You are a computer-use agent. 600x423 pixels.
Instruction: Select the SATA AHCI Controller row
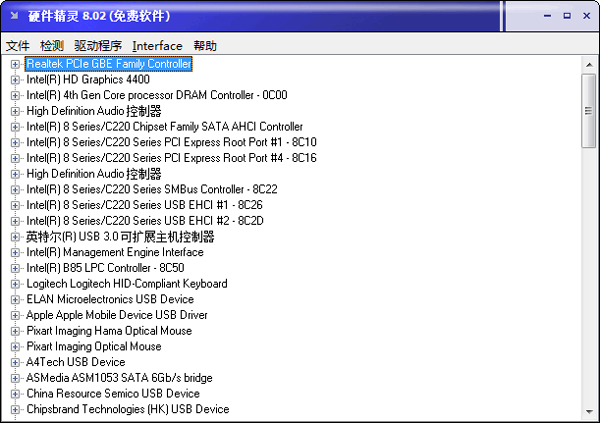tap(165, 127)
